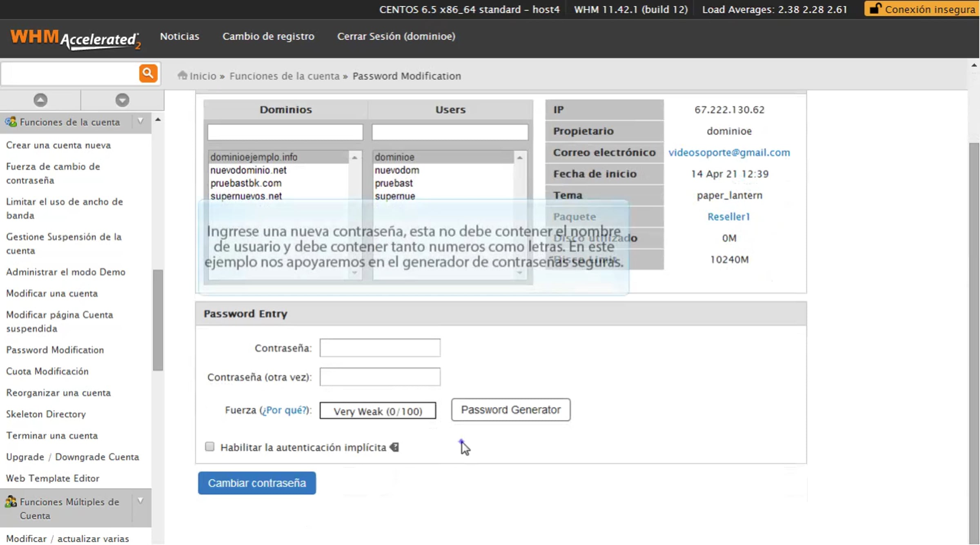980x545 pixels.
Task: Click the Conexión insegura unlocked padlock icon
Action: click(x=875, y=9)
